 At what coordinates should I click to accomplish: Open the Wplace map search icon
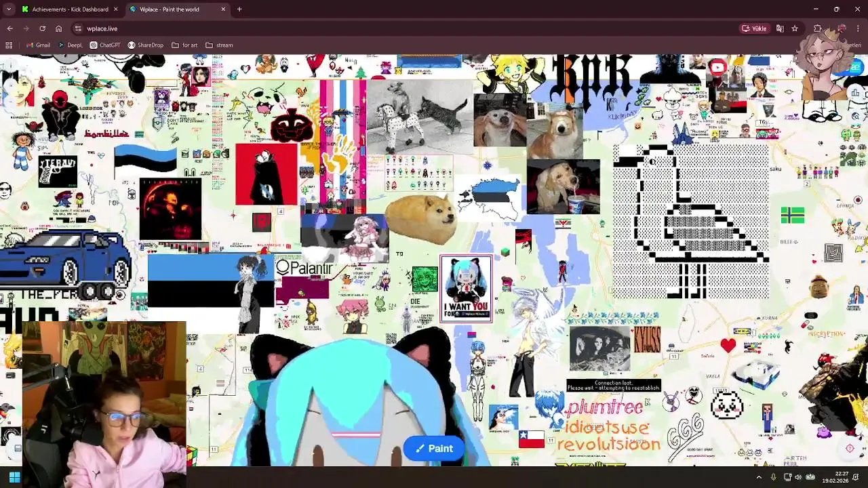856,117
